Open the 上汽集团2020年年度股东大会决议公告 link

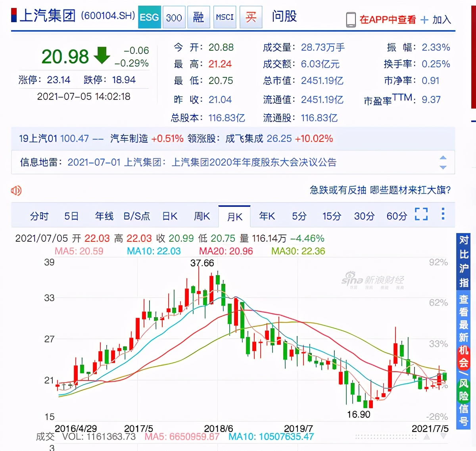pyautogui.click(x=254, y=162)
